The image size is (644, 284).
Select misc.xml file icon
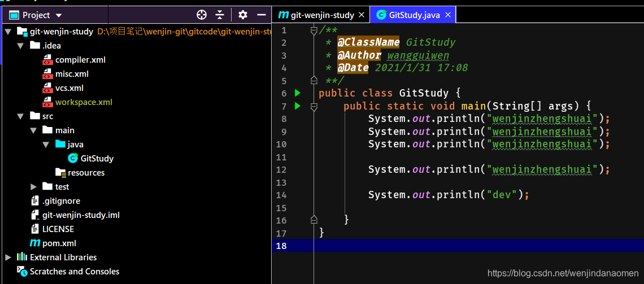(47, 74)
